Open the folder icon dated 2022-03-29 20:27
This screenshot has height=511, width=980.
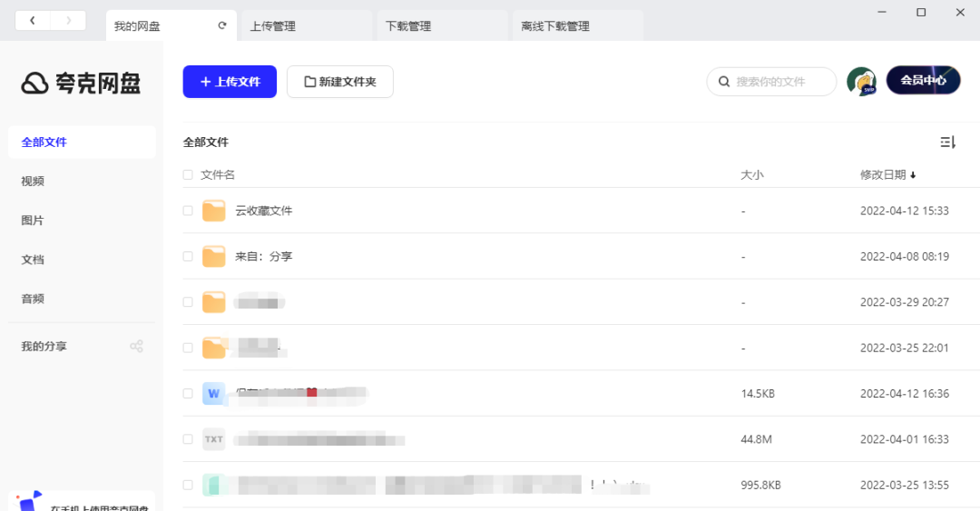tap(214, 302)
